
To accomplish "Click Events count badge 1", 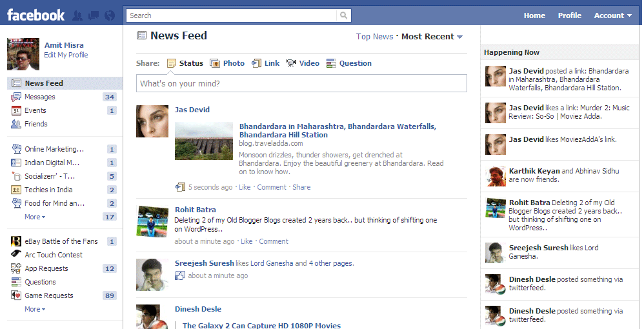I will click(112, 110).
